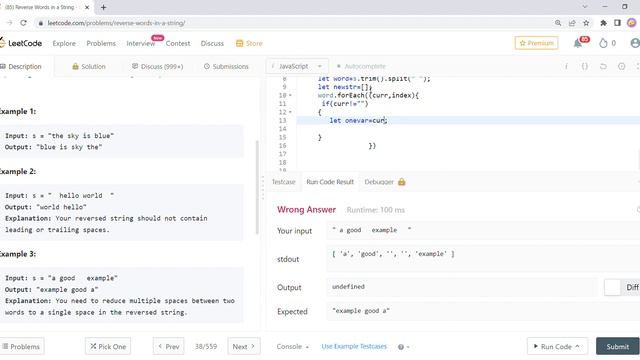Open Discuss in the navbar
The image size is (640, 360).
click(212, 43)
